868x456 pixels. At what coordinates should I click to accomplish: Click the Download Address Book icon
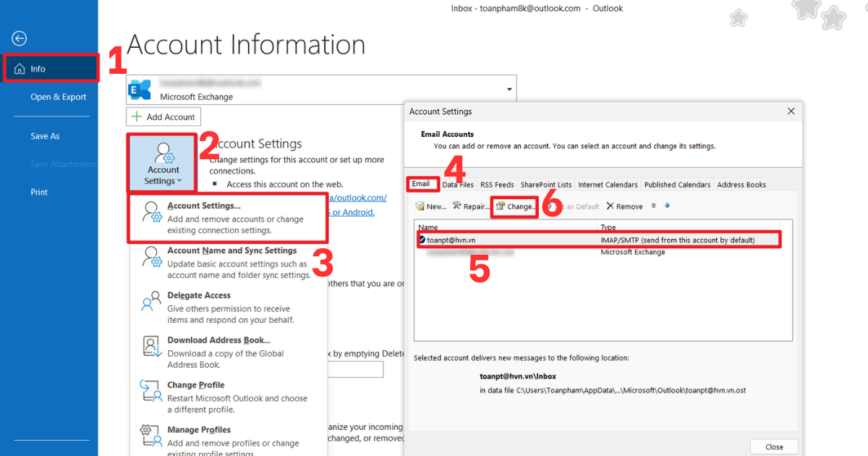[150, 347]
